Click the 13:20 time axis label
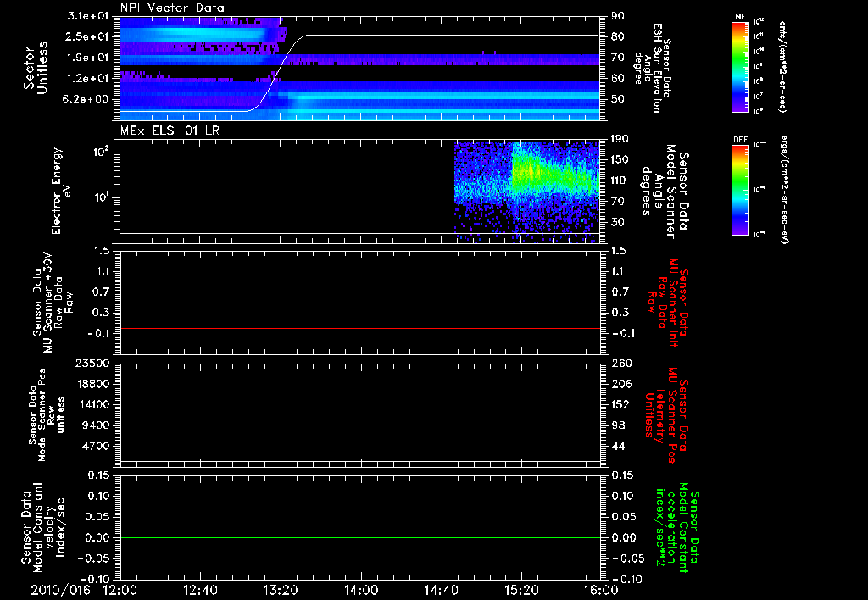The image size is (868, 600). point(281,590)
